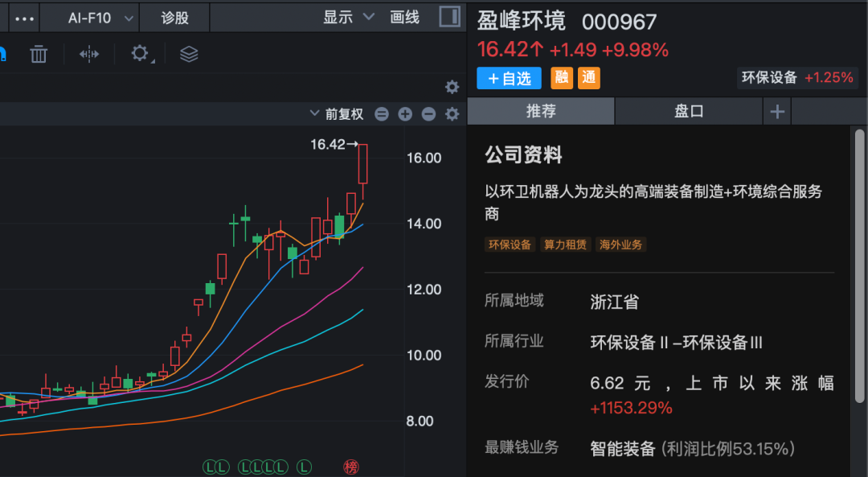Image resolution: width=868 pixels, height=477 pixels.
Task: Open the toolbar gear settings icon
Action: click(140, 53)
